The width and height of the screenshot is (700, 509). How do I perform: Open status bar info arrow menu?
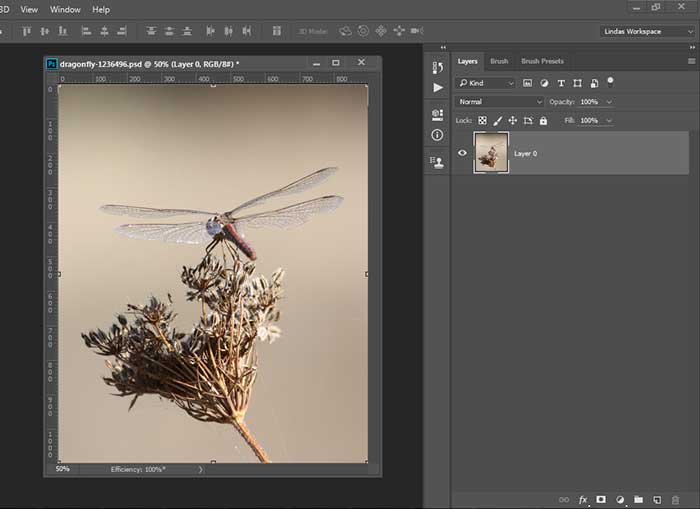coord(200,469)
